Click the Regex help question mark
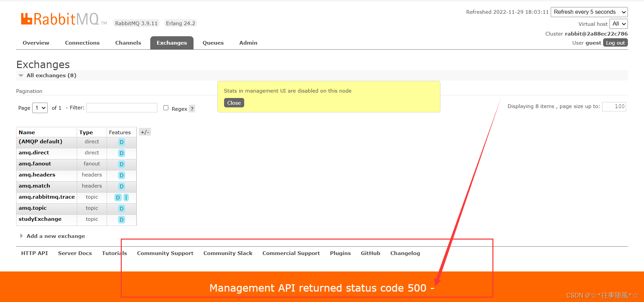Screen dimensions: 644x302 click(192, 109)
